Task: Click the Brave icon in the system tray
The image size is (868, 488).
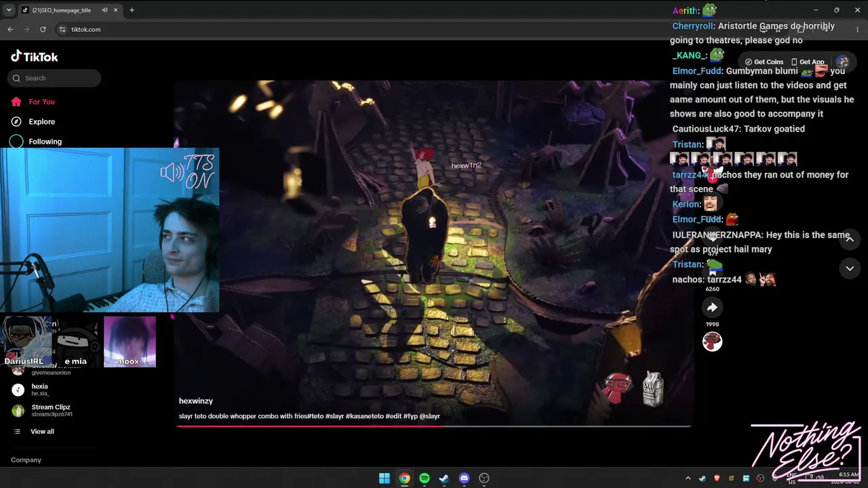Action: 717,479
